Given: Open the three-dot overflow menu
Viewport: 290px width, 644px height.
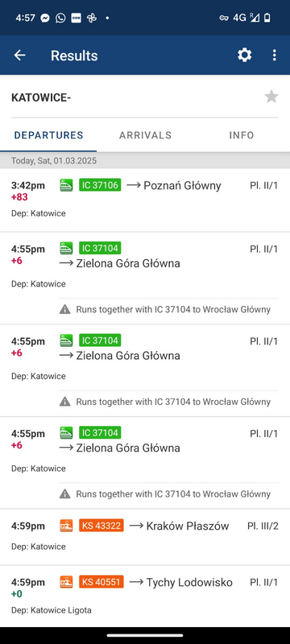Looking at the screenshot, I should point(275,55).
